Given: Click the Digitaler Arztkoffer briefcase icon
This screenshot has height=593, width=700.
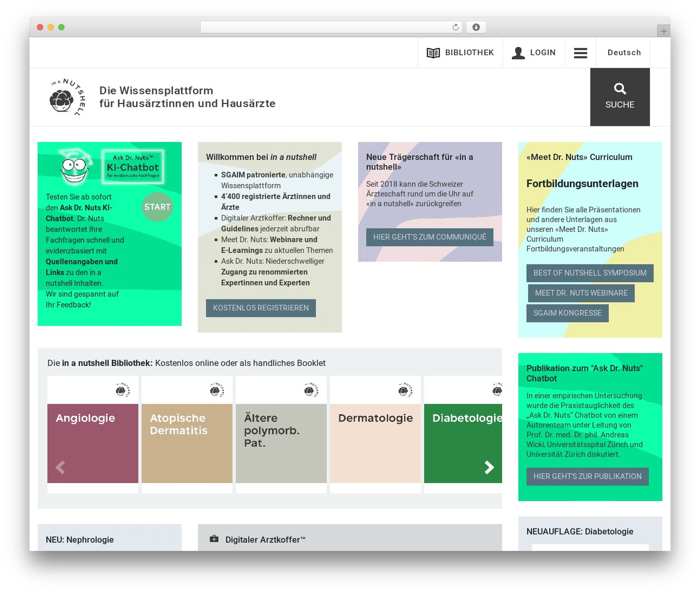Looking at the screenshot, I should (x=214, y=539).
